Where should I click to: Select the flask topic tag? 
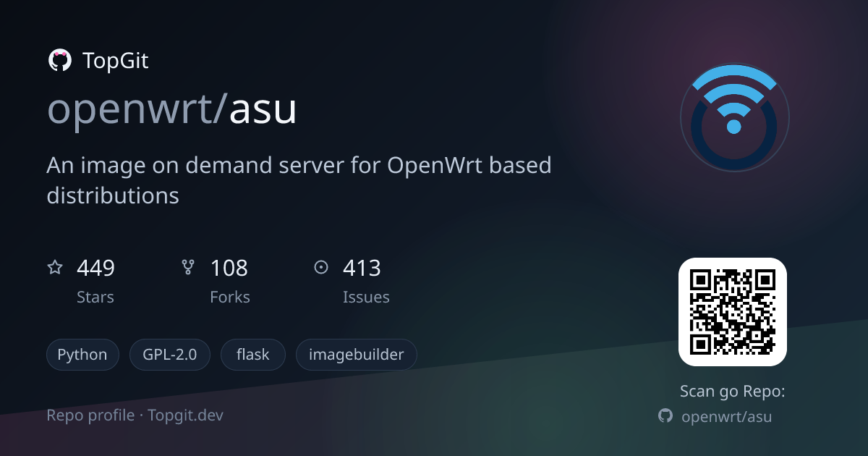[253, 355]
